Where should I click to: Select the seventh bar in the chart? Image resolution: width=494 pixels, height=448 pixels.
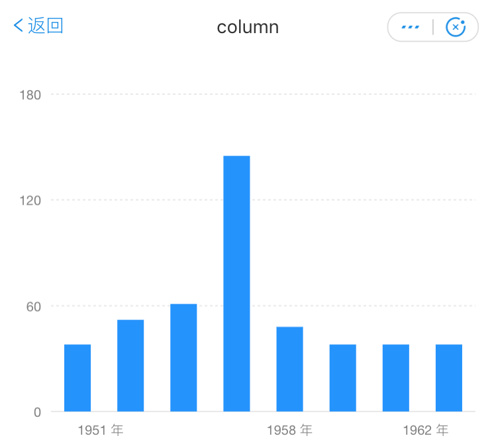coord(396,378)
